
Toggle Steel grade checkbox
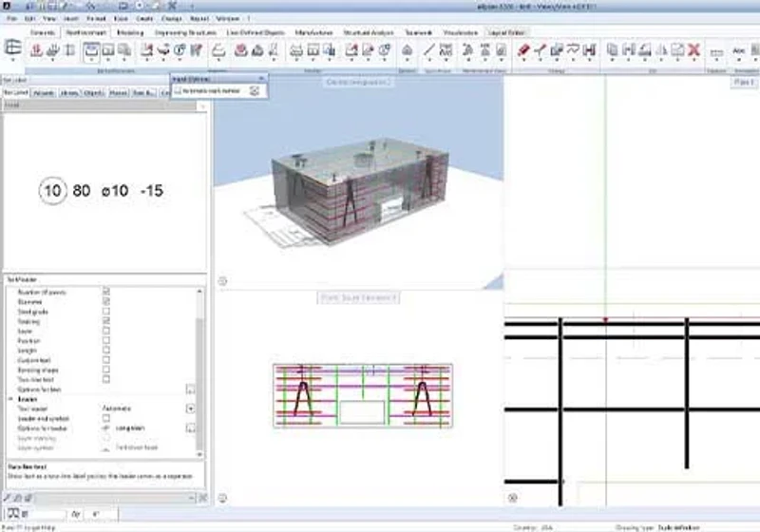pos(106,311)
